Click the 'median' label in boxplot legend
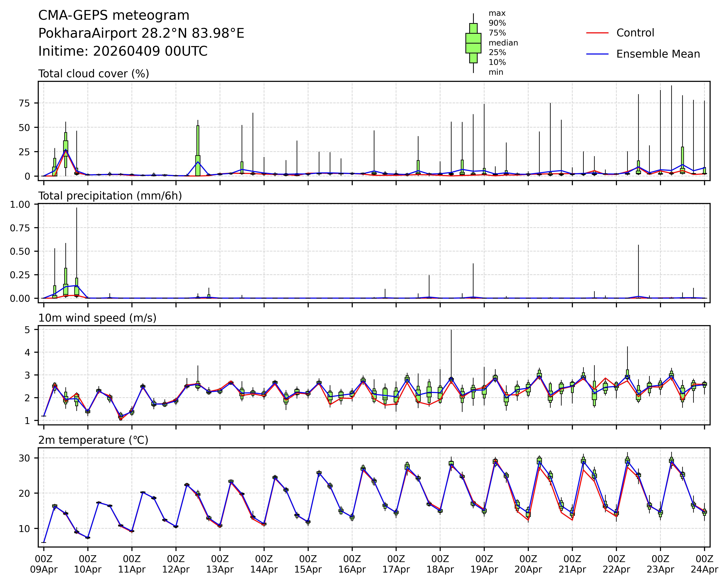 (x=503, y=43)
